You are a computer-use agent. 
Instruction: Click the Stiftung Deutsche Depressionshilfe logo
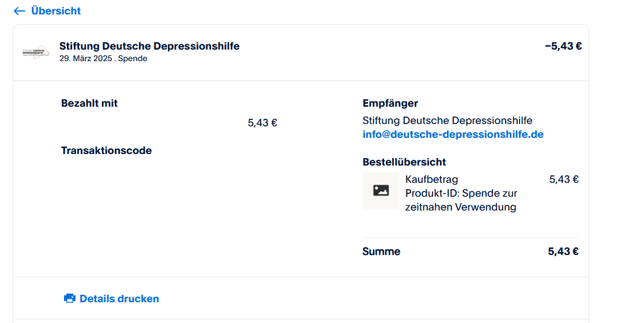point(36,52)
